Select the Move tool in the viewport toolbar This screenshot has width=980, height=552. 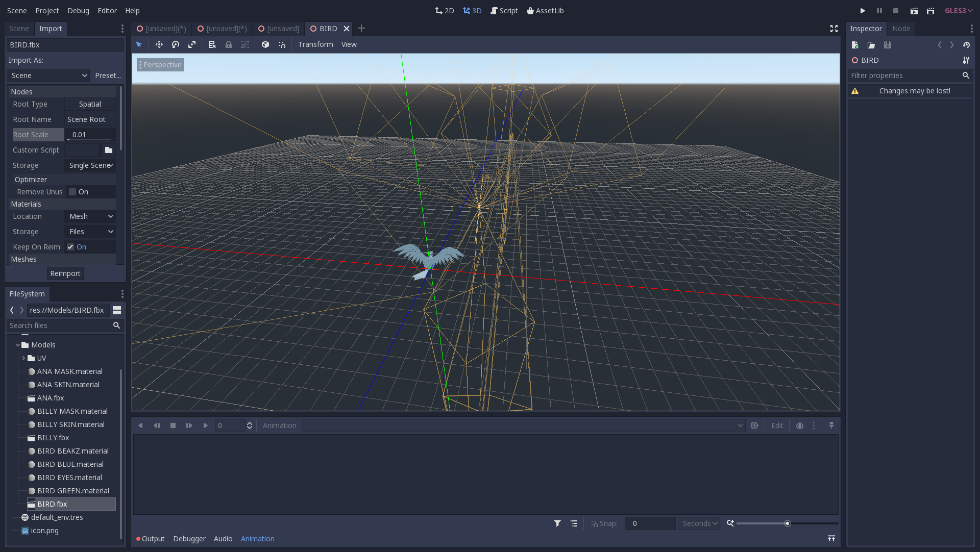click(x=159, y=44)
